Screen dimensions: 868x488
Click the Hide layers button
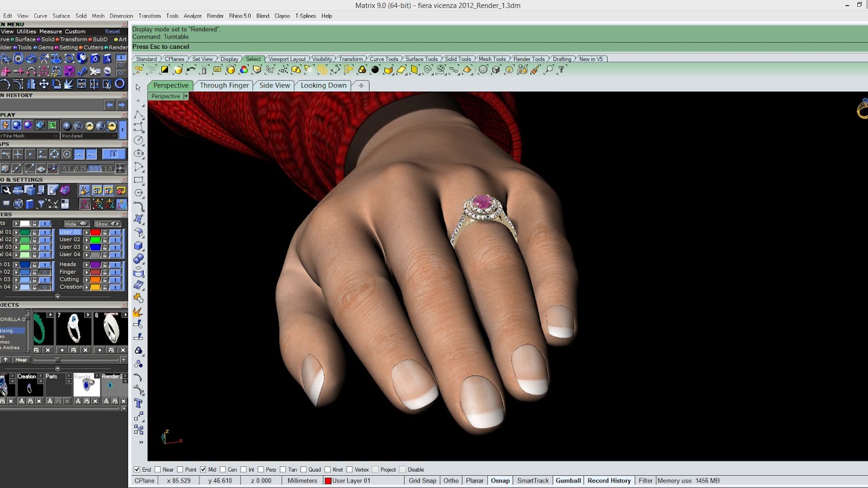(x=77, y=224)
